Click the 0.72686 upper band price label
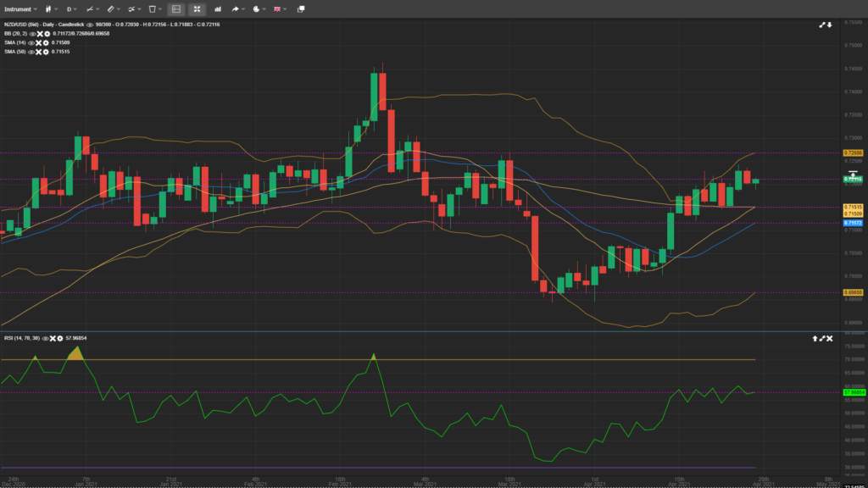 tap(853, 152)
